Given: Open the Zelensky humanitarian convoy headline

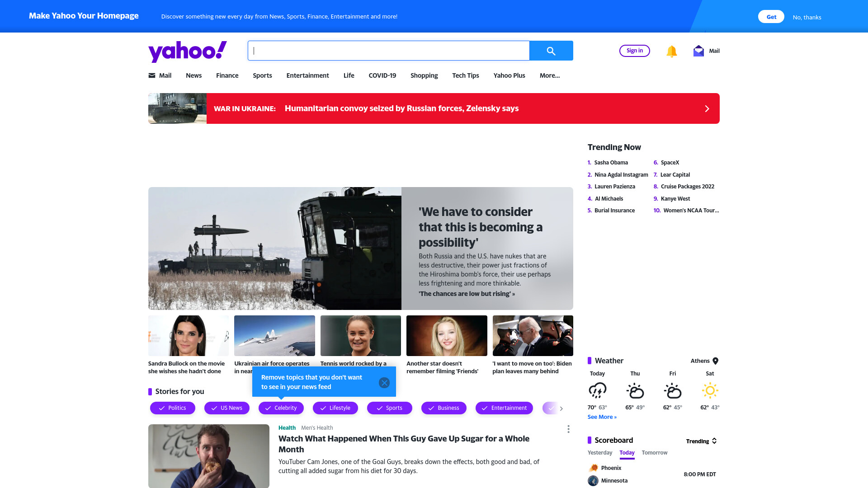Looking at the screenshot, I should pyautogui.click(x=401, y=108).
